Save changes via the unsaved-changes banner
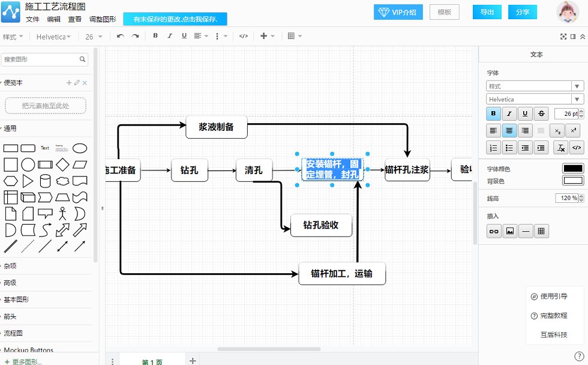This screenshot has width=588, height=365. pos(175,19)
